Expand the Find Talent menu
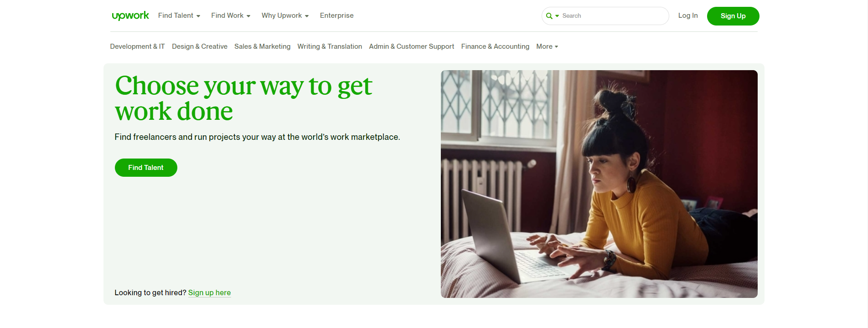 pyautogui.click(x=179, y=15)
